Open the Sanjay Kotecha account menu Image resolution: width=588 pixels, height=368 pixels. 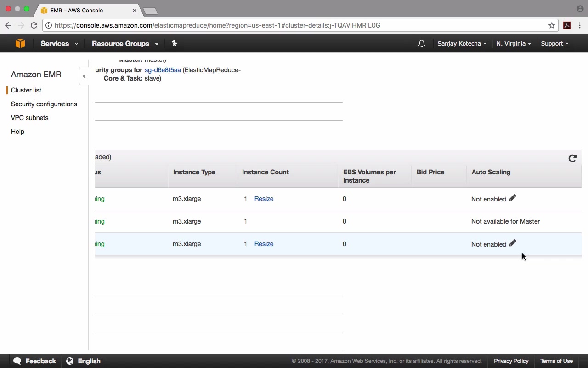[x=462, y=44]
